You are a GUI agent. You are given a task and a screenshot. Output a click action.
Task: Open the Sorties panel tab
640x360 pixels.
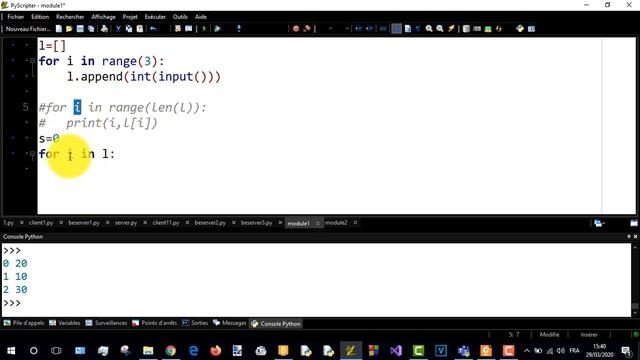click(x=195, y=323)
